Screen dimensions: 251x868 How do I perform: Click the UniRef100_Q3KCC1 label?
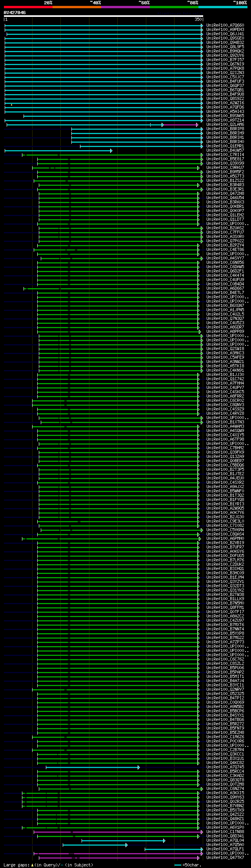225,754
